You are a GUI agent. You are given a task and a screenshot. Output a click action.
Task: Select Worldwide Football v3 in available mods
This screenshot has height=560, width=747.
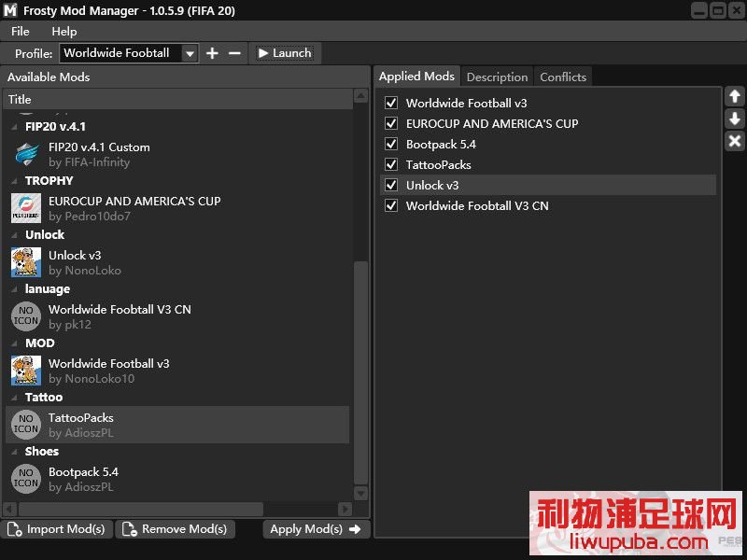177,371
